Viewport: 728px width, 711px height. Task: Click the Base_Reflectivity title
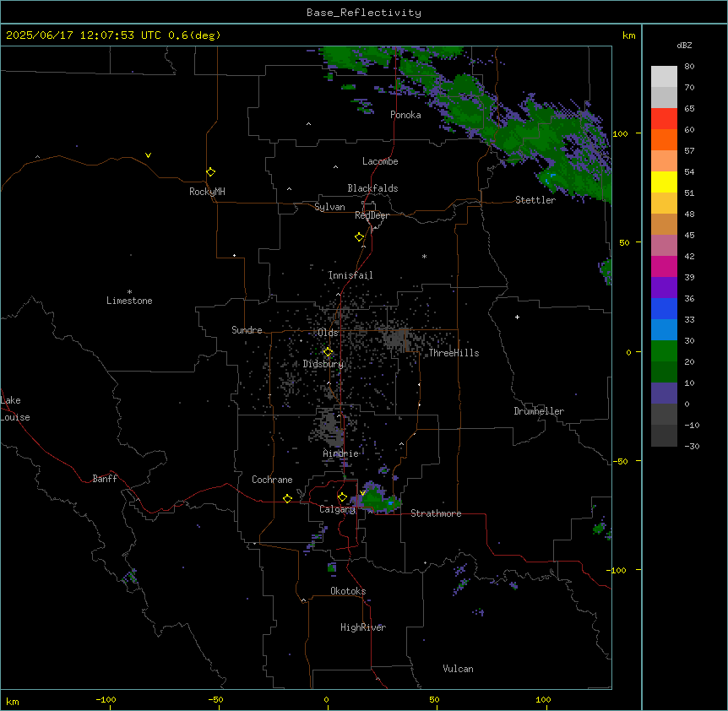coord(364,13)
